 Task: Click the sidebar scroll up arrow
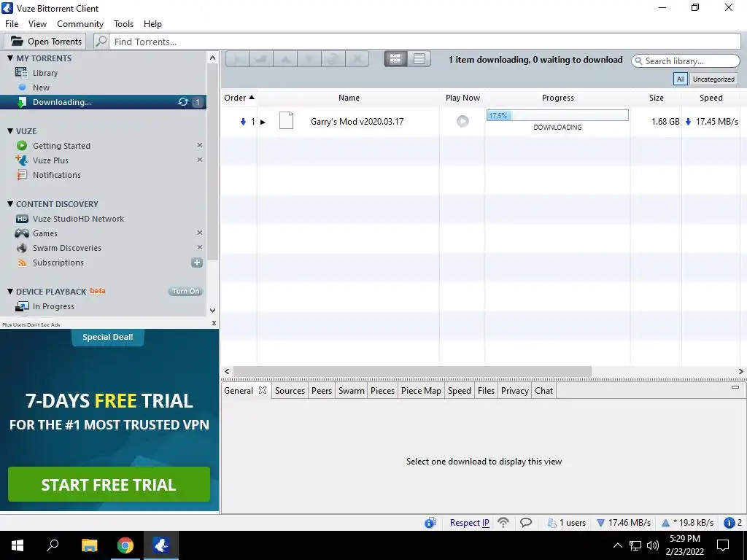[212, 58]
